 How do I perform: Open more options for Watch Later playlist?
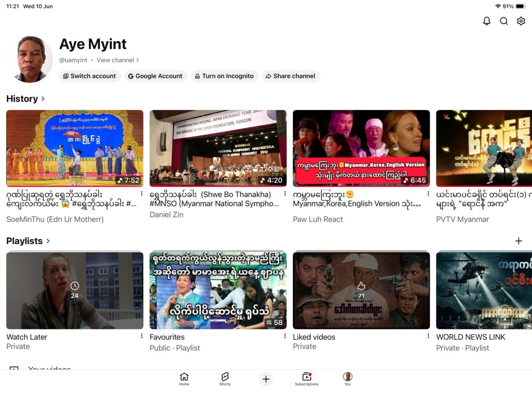[141, 336]
